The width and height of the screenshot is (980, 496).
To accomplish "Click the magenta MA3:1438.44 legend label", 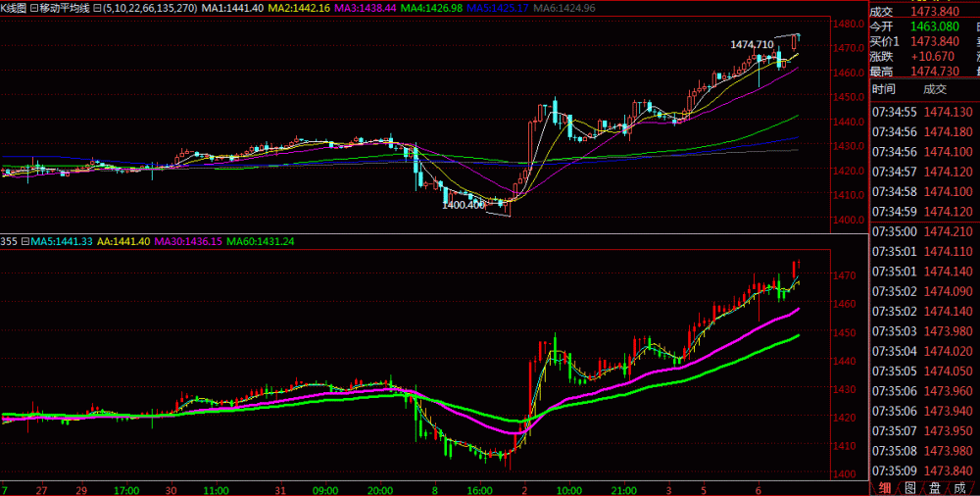I will point(365,8).
